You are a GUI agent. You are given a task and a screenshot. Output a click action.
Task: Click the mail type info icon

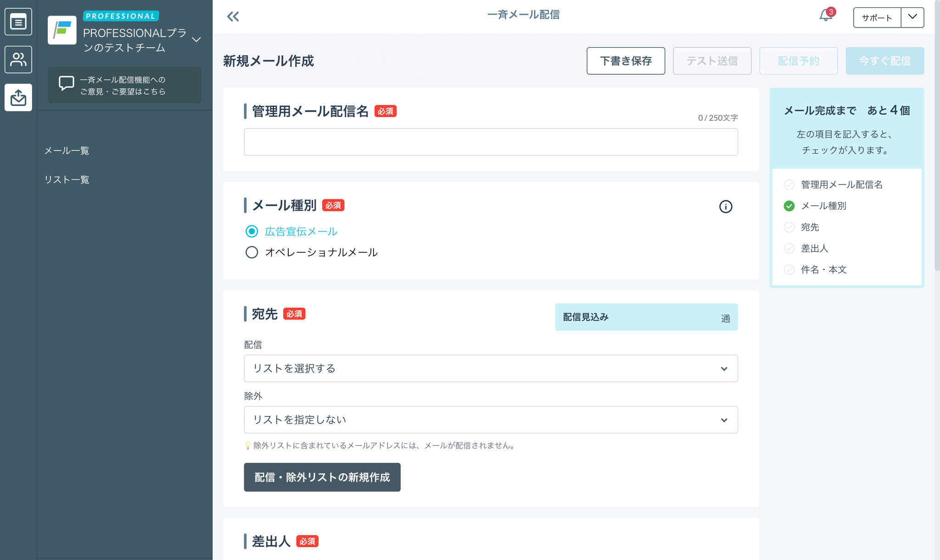click(725, 207)
